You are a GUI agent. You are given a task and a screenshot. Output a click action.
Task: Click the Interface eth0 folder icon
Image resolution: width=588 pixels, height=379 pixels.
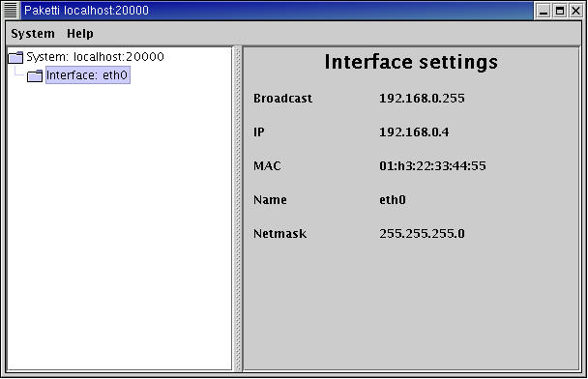(x=35, y=75)
